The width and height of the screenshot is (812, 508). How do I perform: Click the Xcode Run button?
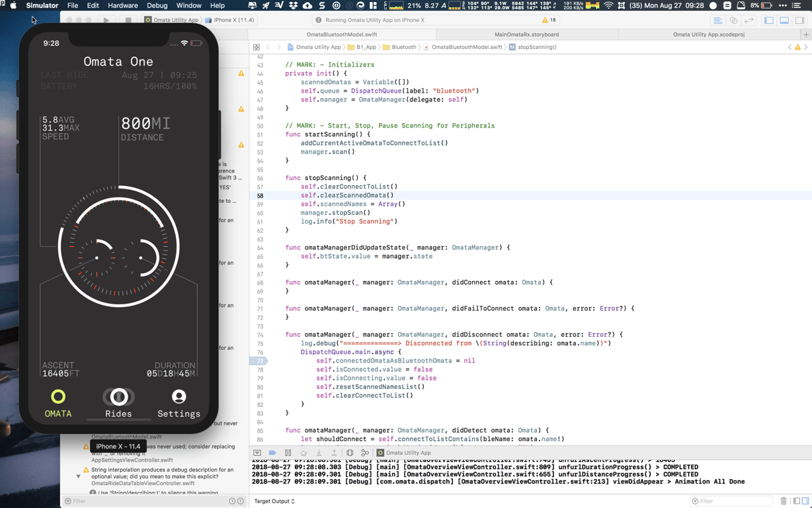tap(106, 20)
